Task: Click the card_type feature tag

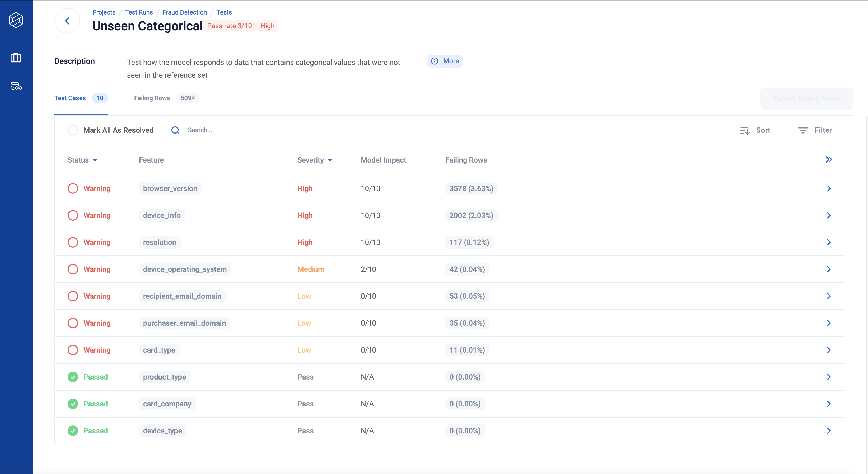Action: [159, 350]
